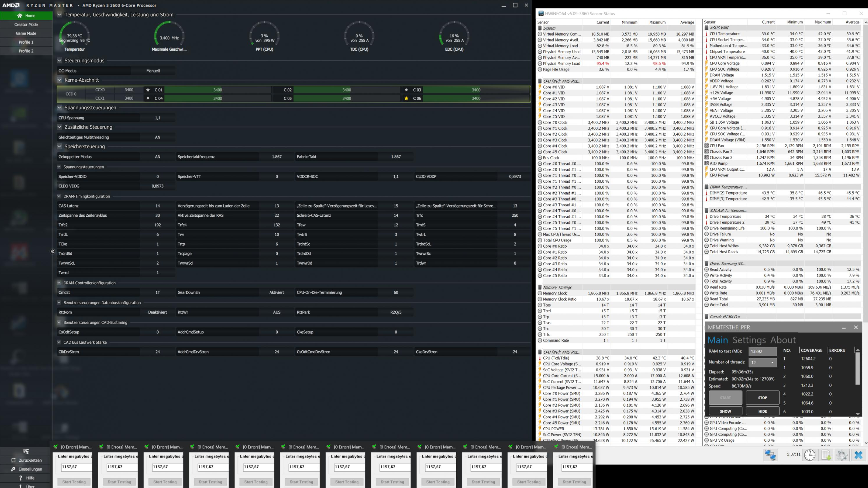This screenshot has width=868, height=488.
Task: Click the RAM to test input field
Action: pos(762,351)
